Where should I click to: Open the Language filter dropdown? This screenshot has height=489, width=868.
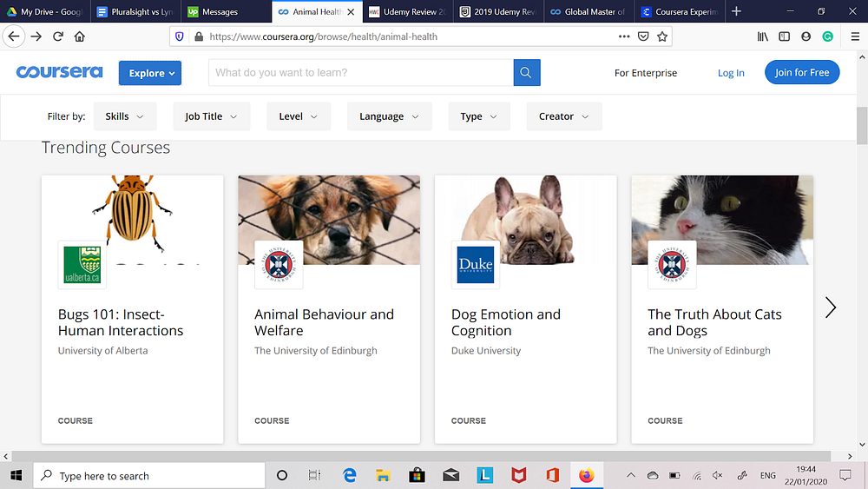point(389,116)
